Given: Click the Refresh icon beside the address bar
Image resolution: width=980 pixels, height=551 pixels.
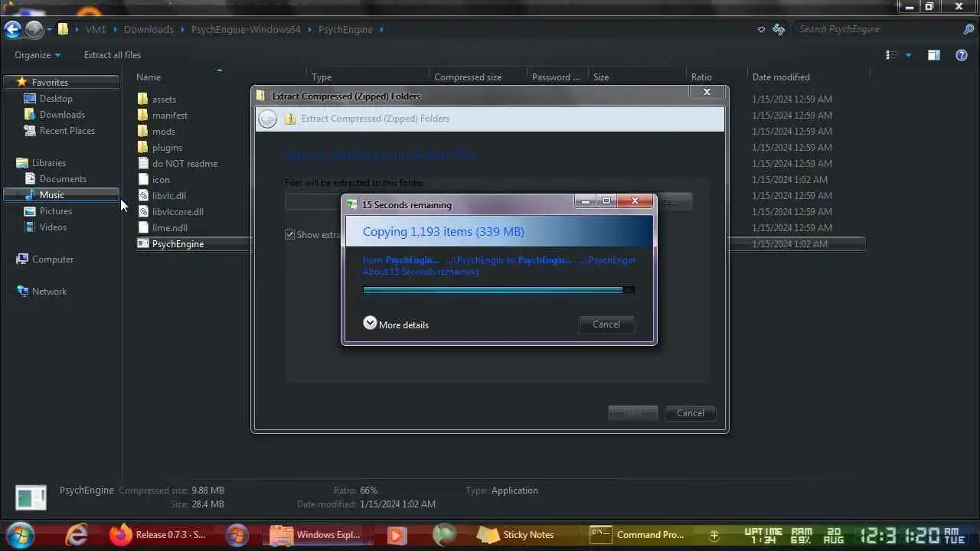Looking at the screenshot, I should tap(779, 29).
